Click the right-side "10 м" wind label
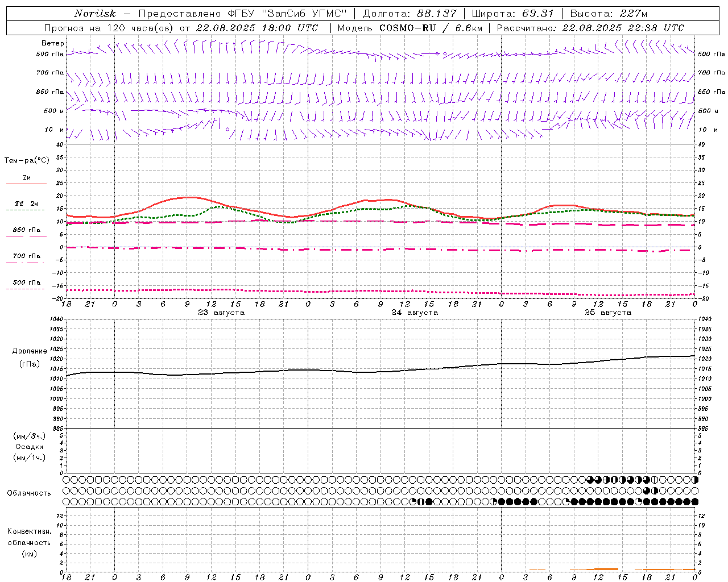Screen dimensions: 728x582 tap(708, 130)
